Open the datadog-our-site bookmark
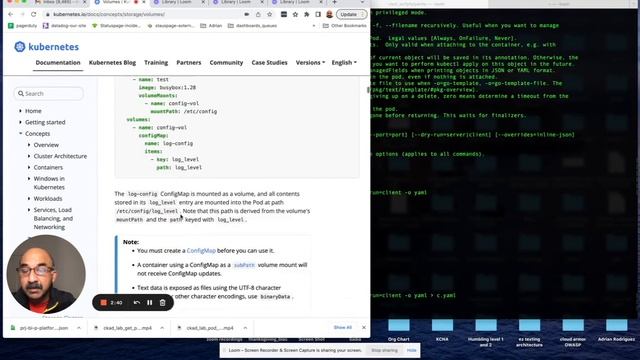 pyautogui.click(x=64, y=26)
